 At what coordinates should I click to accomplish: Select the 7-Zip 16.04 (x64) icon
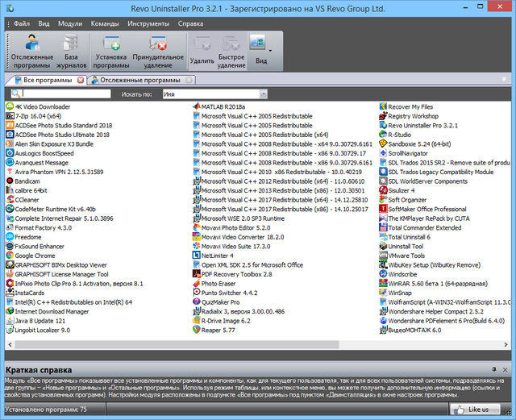(10, 116)
